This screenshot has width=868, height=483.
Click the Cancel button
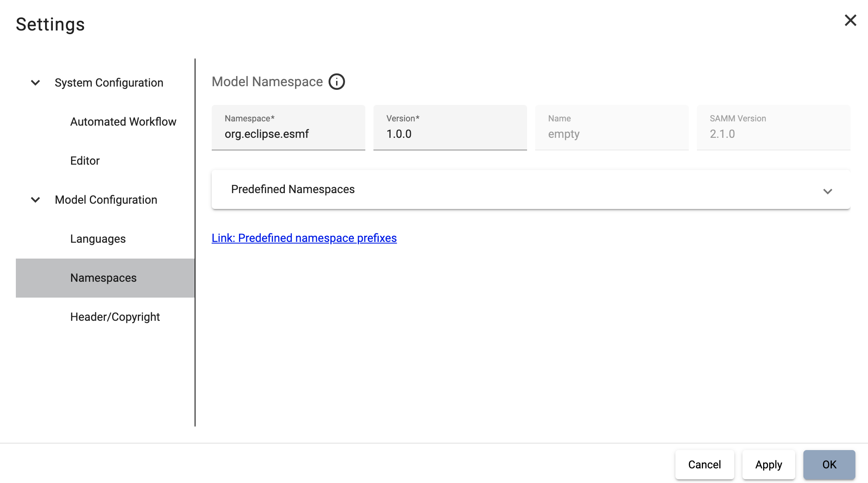tap(705, 465)
